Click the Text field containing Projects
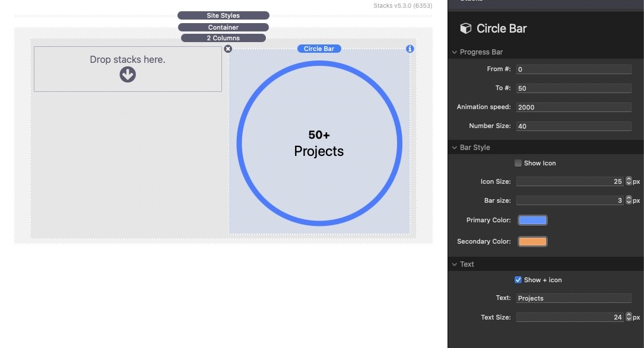This screenshot has height=348, width=644. [x=573, y=298]
